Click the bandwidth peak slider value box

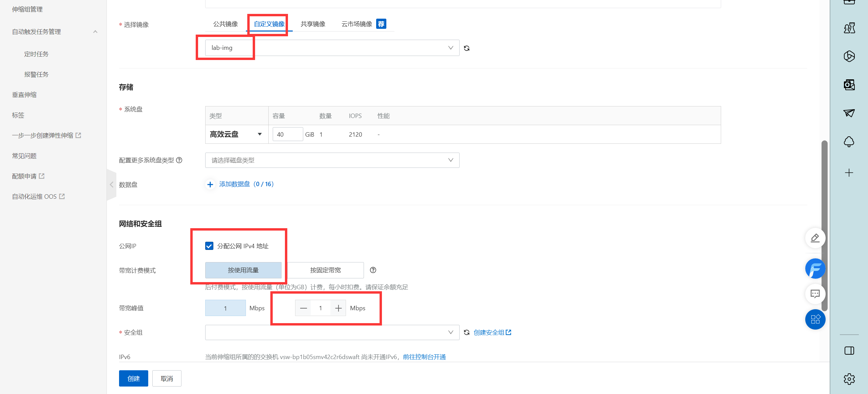(x=226, y=308)
